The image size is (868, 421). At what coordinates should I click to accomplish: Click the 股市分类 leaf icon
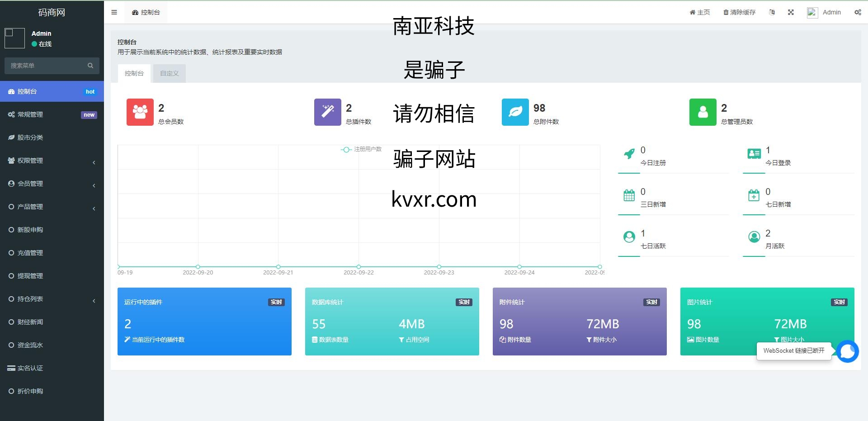(11, 137)
